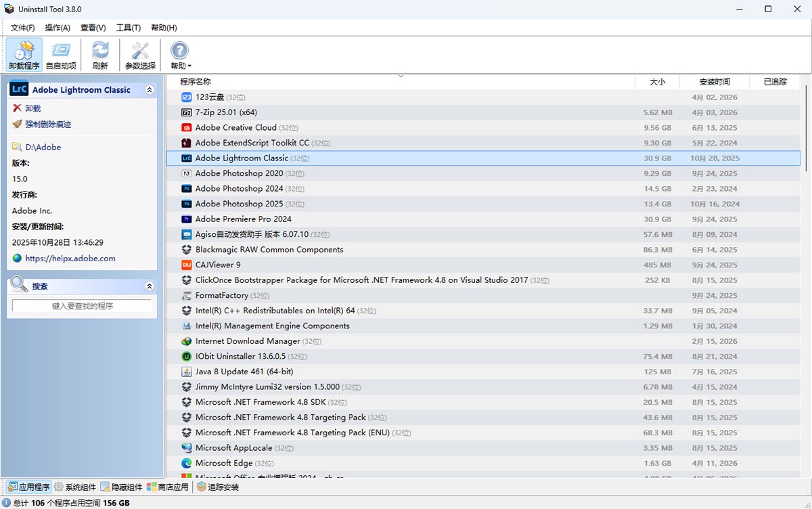Sort by 已追踪 column header
Image resolution: width=812 pixels, height=509 pixels.
point(775,82)
